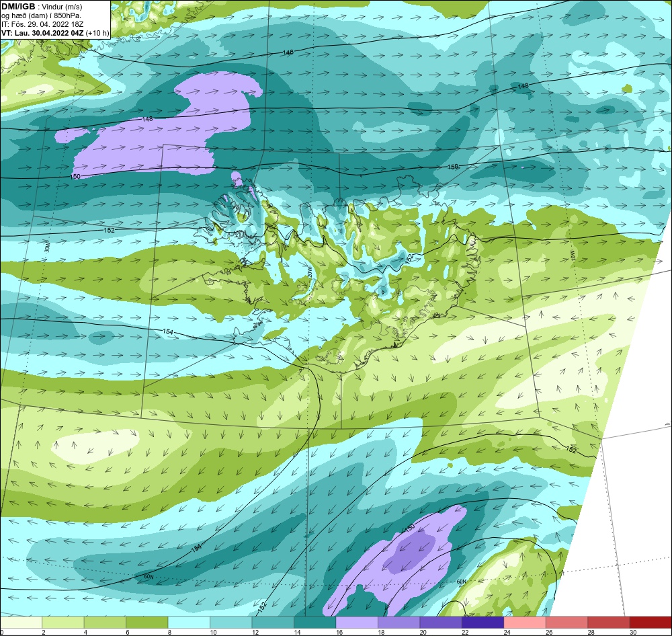Screen dimensions: 672x636
Task: Pick the 28–30 m/s red legend swatch
Action: pos(609,622)
